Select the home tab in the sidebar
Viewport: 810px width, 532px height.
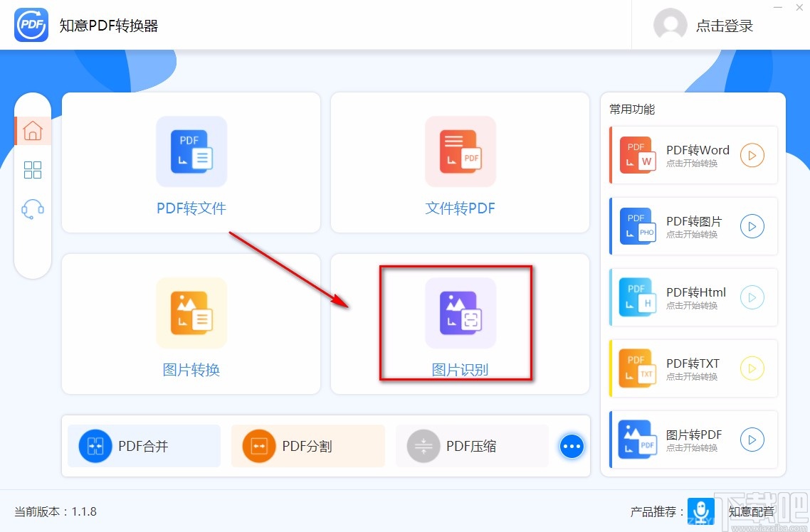(33, 131)
